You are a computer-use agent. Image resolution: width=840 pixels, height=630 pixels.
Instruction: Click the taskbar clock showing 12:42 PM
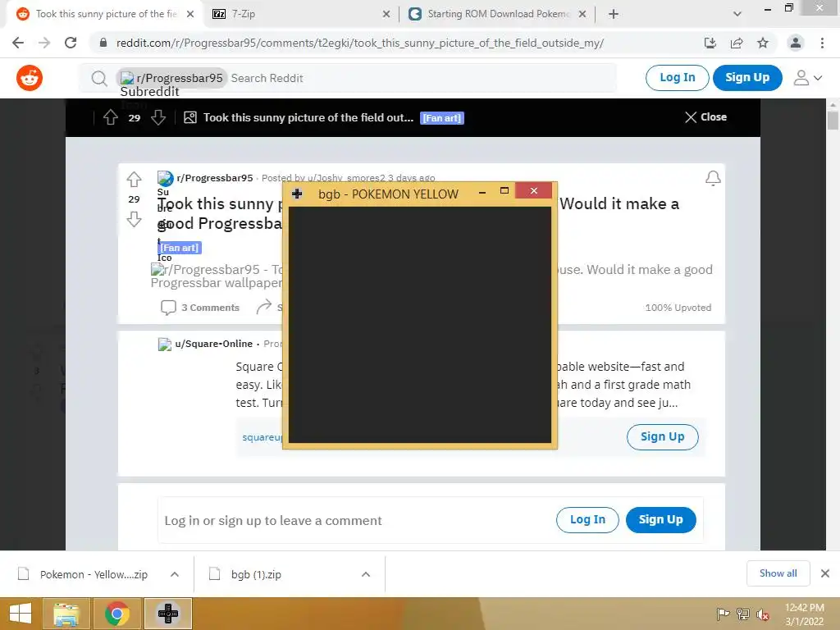pos(804,614)
